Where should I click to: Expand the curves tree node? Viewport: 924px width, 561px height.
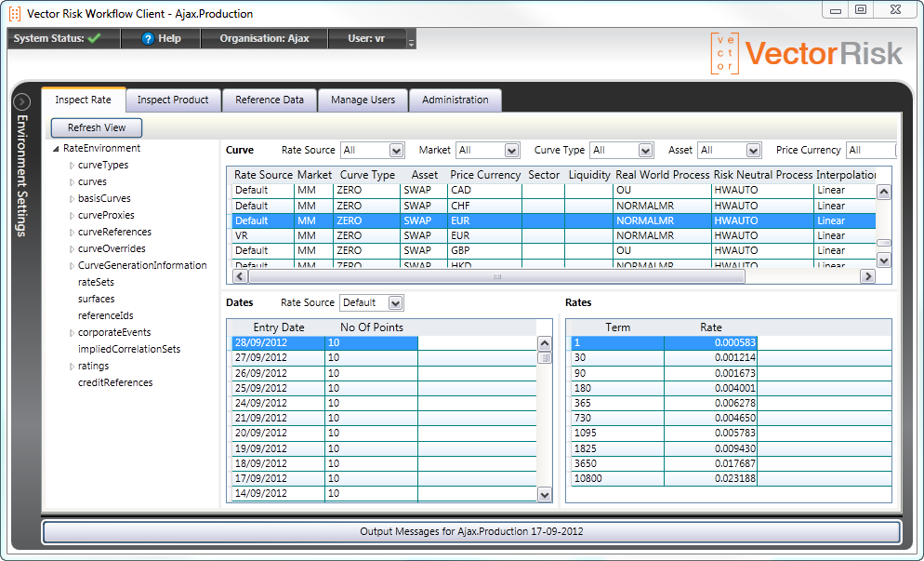[x=72, y=181]
